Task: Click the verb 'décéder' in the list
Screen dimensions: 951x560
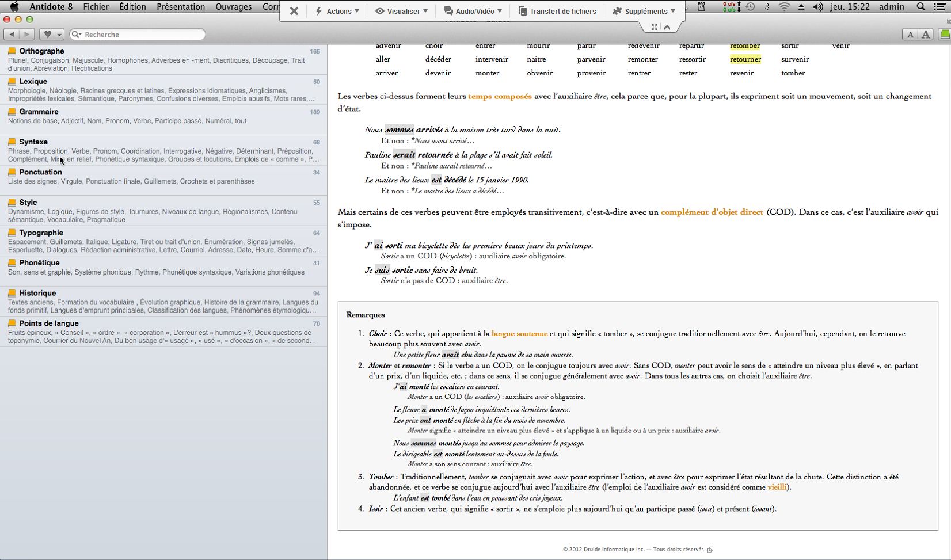Action: point(438,59)
